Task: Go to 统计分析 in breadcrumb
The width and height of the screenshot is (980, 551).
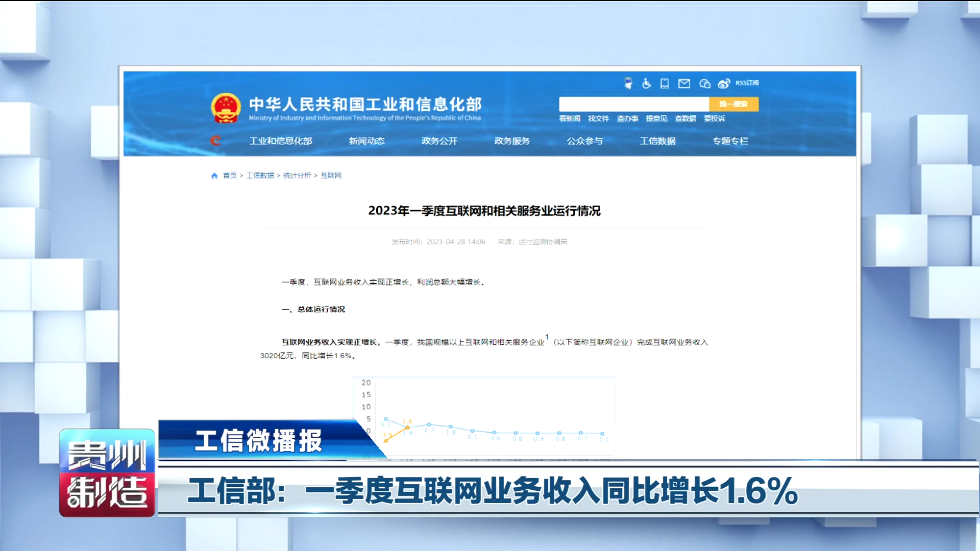Action: 297,176
